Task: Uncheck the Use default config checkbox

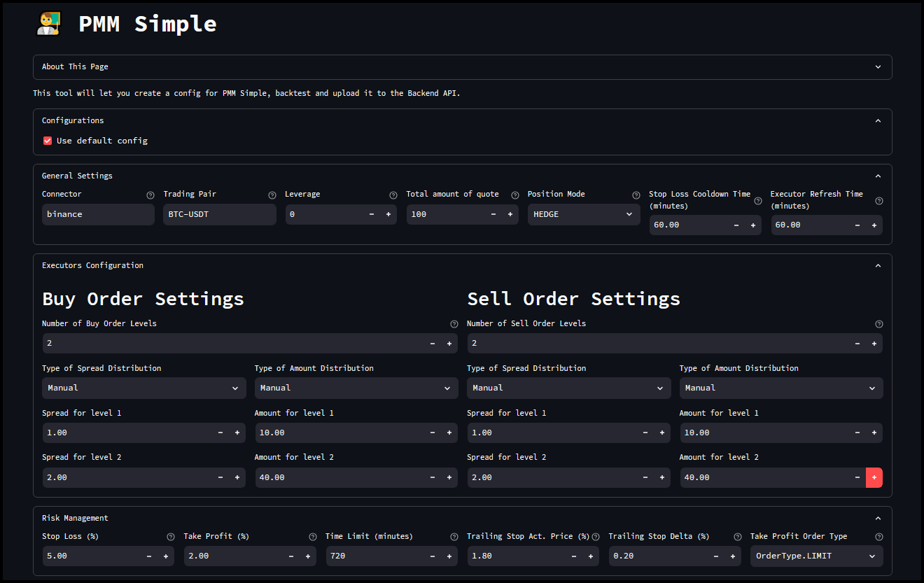Action: click(47, 140)
